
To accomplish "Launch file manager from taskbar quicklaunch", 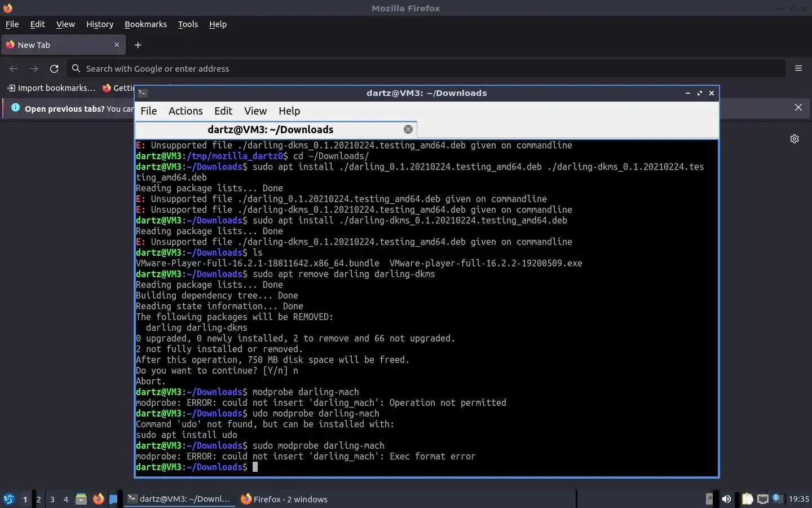I will 81,499.
